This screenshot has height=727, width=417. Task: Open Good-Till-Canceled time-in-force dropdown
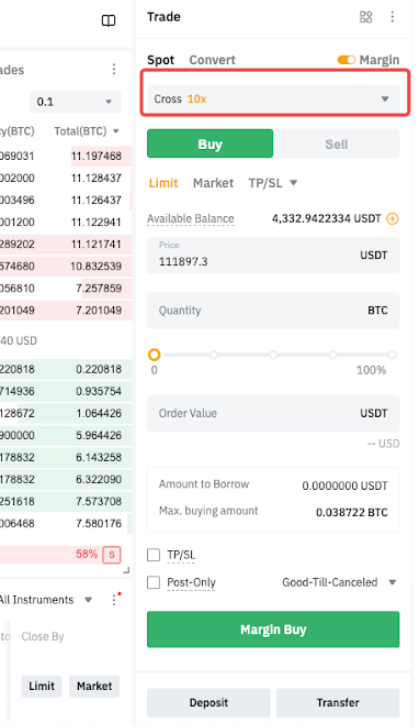pos(340,582)
